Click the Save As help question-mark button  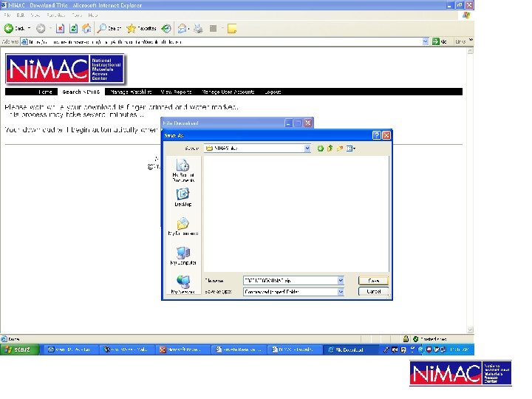377,135
